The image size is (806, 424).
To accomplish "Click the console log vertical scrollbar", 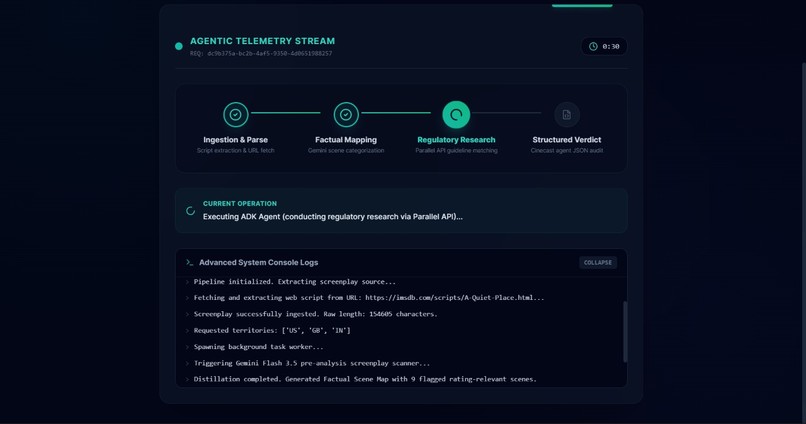I will pyautogui.click(x=625, y=332).
